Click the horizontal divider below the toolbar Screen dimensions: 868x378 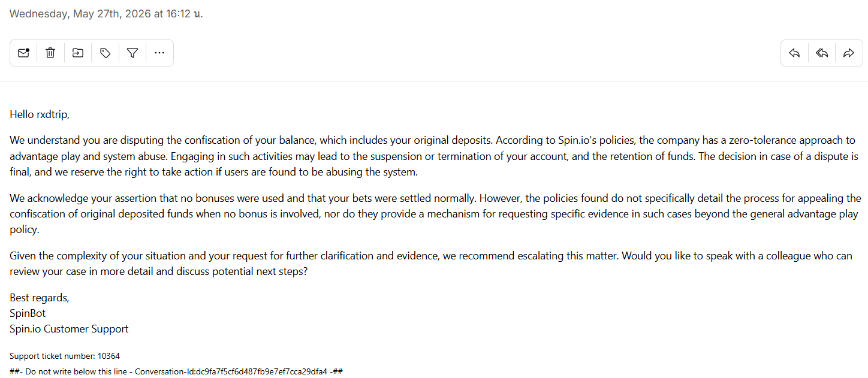(x=434, y=81)
